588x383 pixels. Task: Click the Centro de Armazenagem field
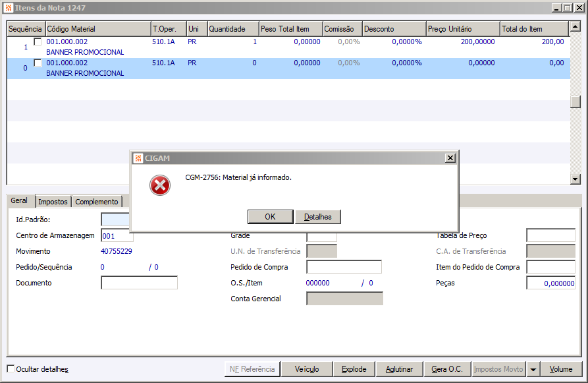point(117,235)
